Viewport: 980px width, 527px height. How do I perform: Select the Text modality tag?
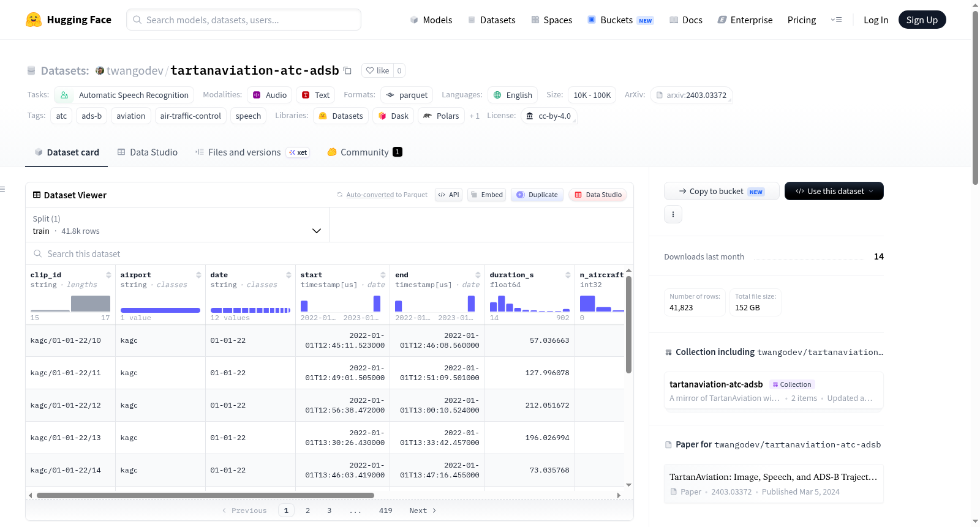coord(315,95)
